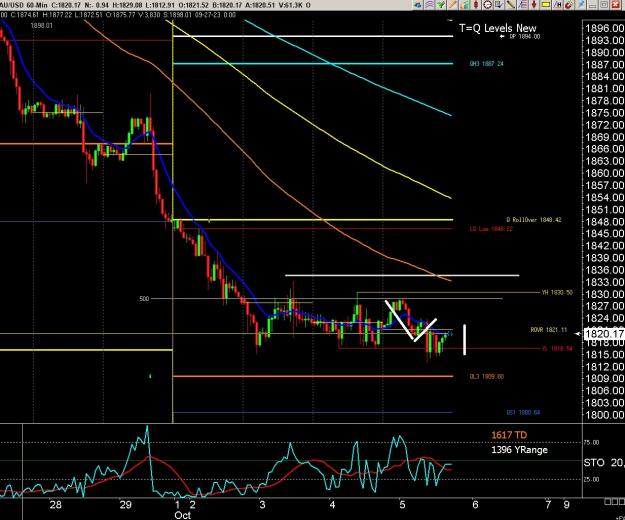
Task: Click the 3 date on the time axis
Action: click(x=262, y=505)
